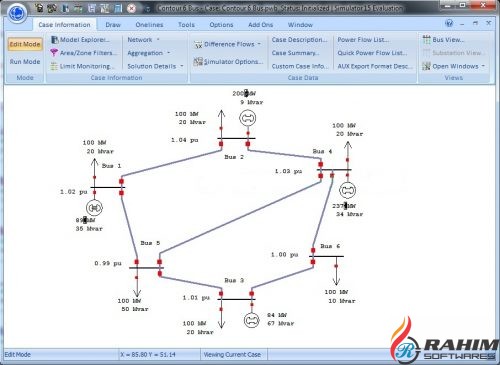Click the Open Windows icon
500x365 pixels.
coord(426,66)
